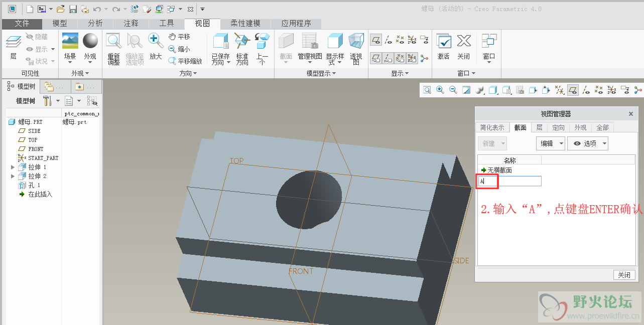644x325 pixels.
Task: Toggle plane tag display in ribbon
Action: [375, 58]
